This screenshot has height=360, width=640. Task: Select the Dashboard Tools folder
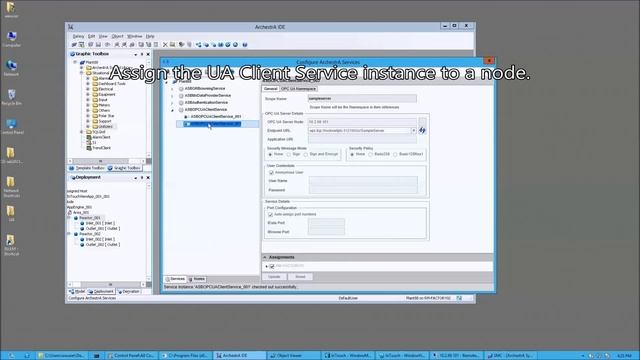(109, 84)
